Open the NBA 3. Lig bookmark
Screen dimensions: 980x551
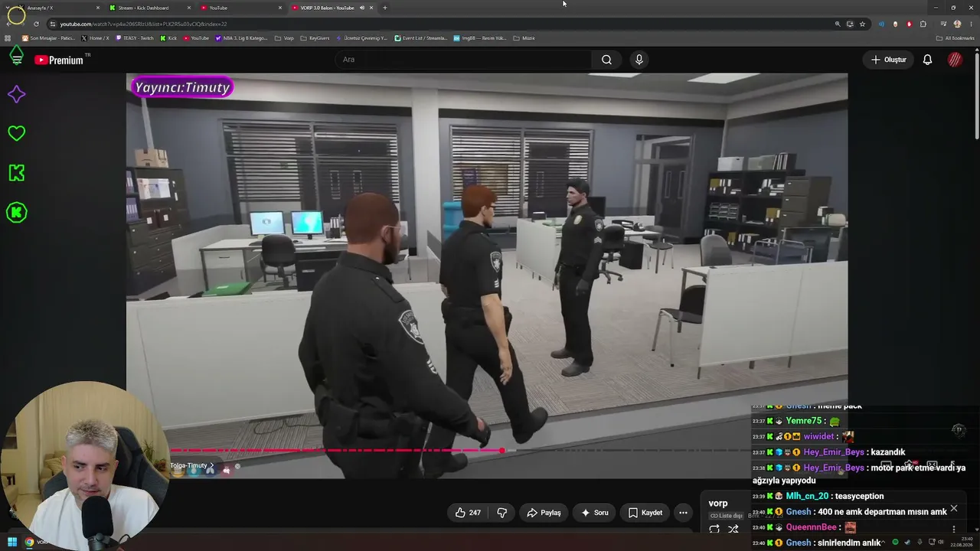pos(241,37)
